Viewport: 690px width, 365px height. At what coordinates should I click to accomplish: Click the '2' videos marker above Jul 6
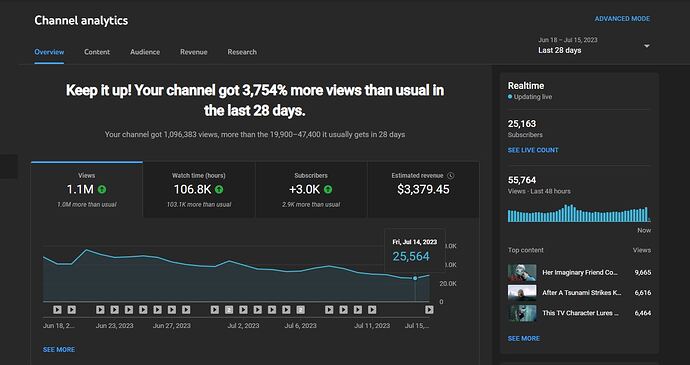pos(301,310)
